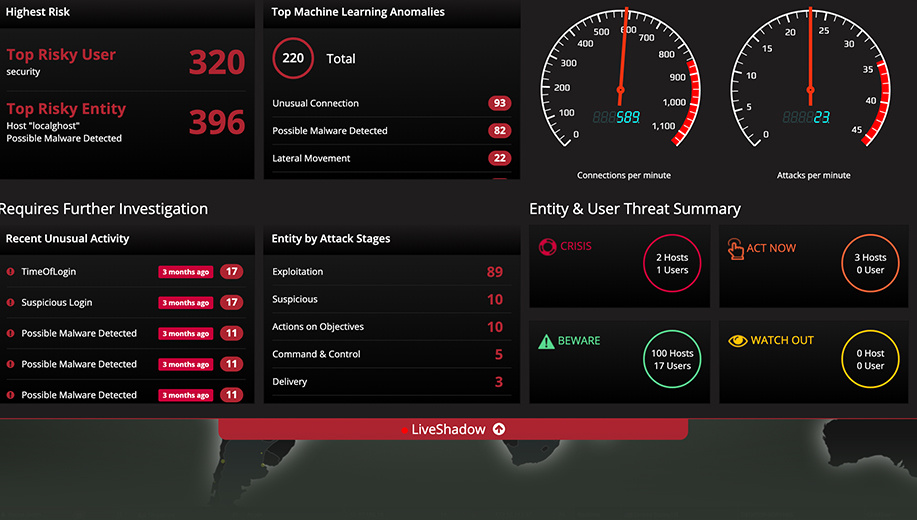
Task: Click the 220 Total anomalies circle
Action: click(293, 59)
